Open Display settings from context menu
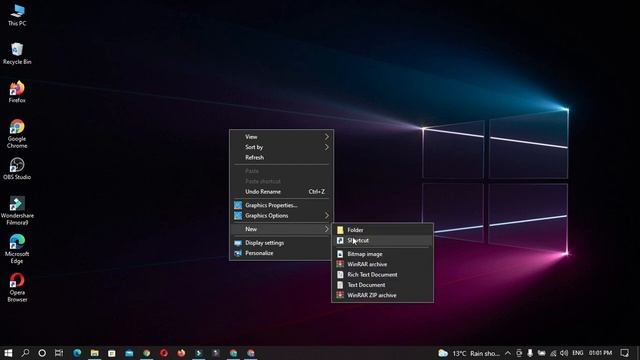Viewport: 640px width, 360px height. tap(282, 243)
